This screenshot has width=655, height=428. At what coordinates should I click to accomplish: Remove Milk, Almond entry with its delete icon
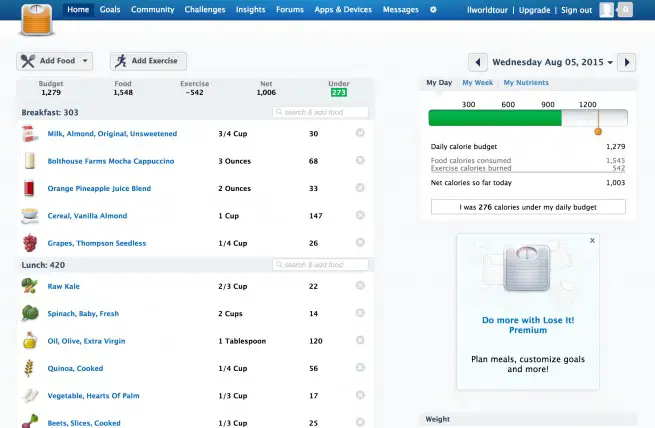pos(360,133)
